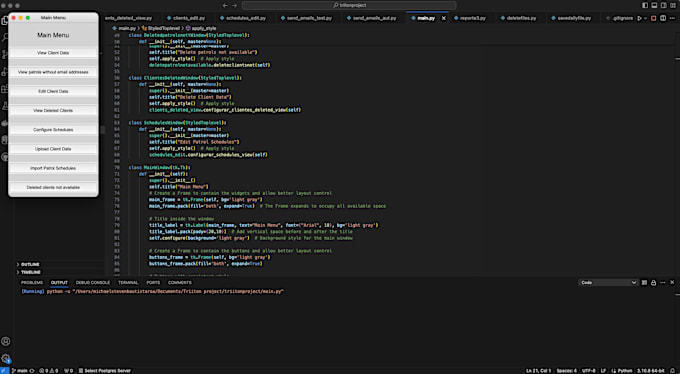Screen dimensions: 680x374
Task: Open the PORTS panel tab
Action: click(153, 282)
